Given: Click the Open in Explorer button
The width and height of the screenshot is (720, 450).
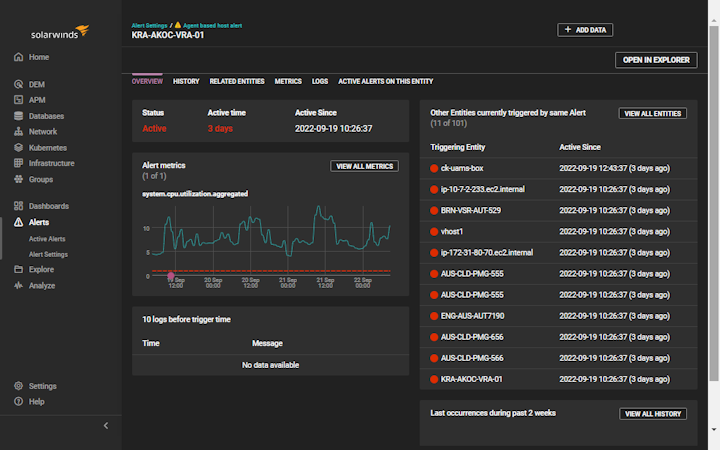Looking at the screenshot, I should point(656,60).
